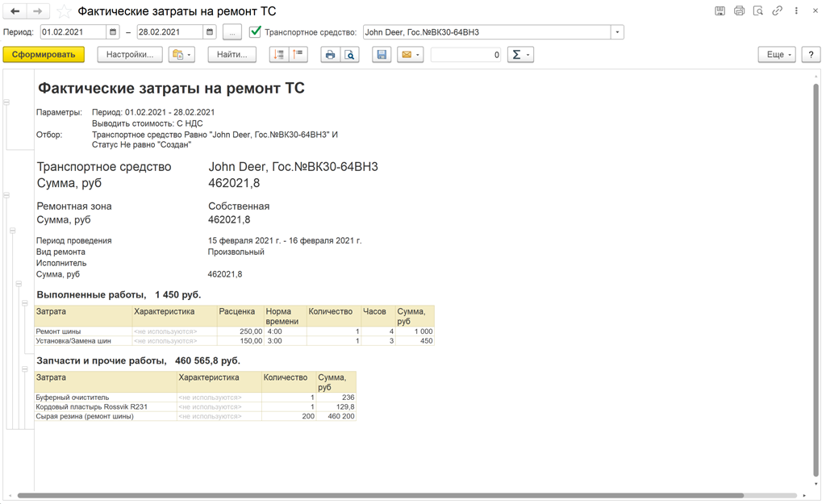Open calendar for end date 28.02.2021
This screenshot has width=826, height=504.
pos(210,32)
